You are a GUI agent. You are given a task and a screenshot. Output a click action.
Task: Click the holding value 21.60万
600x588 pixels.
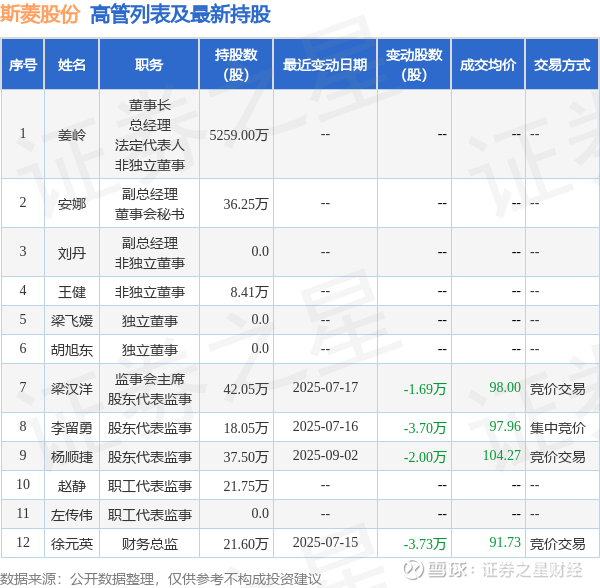[x=246, y=544]
